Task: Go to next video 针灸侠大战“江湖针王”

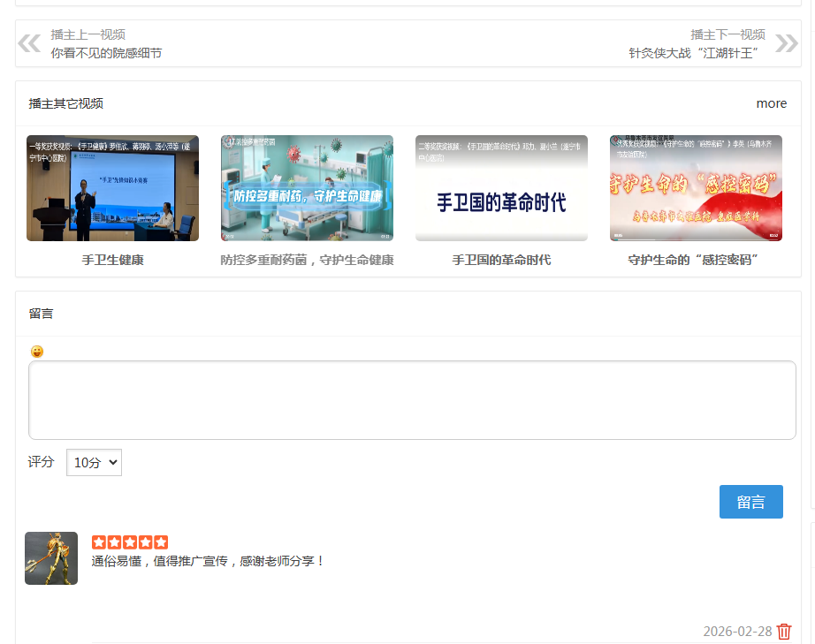Action: (694, 53)
